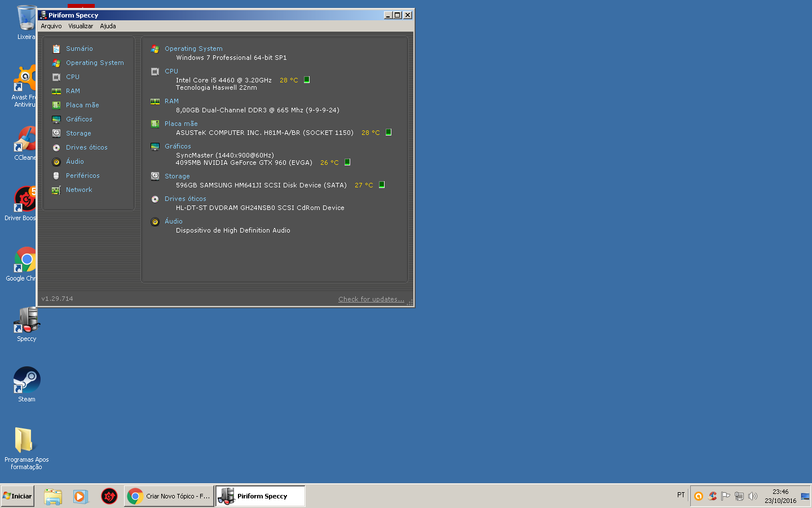Click version number v1.29.714

[58, 299]
